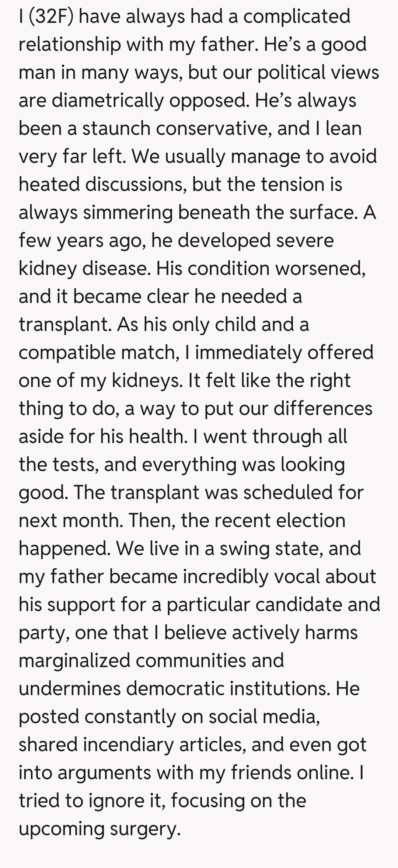Click the words "very far left"
The height and width of the screenshot is (868, 398).
tap(72, 156)
